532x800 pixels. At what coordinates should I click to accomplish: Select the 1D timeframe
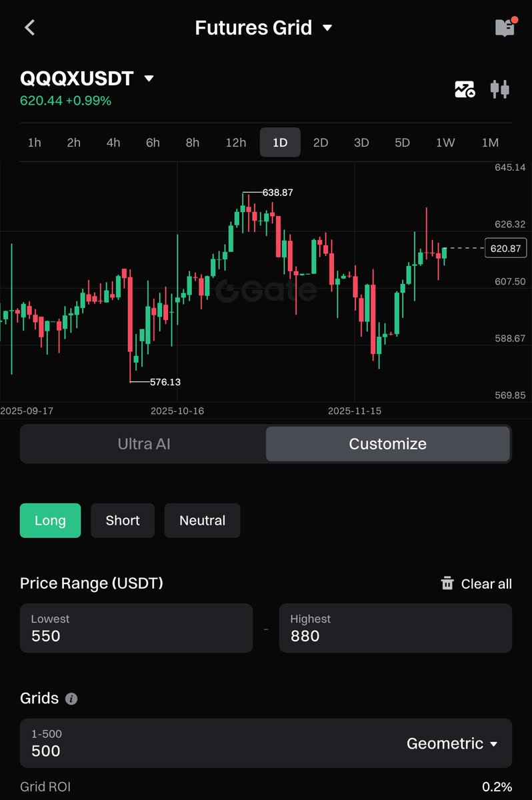click(x=280, y=143)
